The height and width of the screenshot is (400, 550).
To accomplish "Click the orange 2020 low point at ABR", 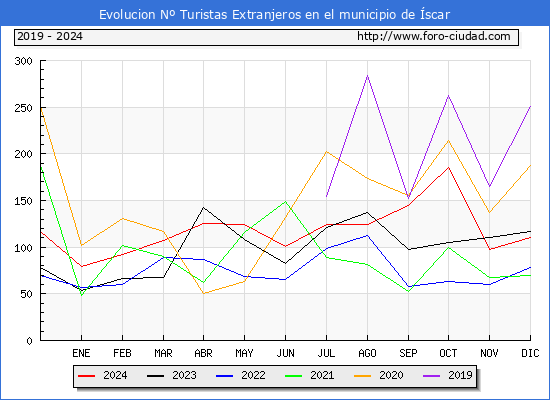I will point(203,293).
